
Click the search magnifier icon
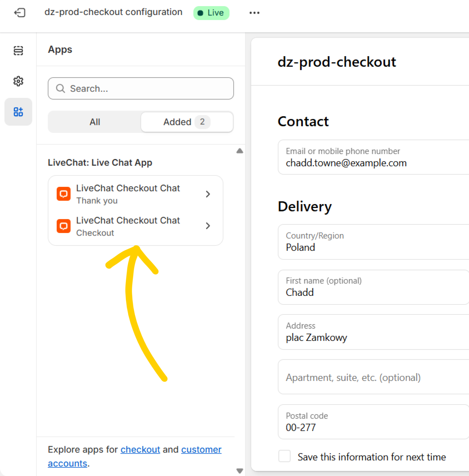[x=60, y=88]
